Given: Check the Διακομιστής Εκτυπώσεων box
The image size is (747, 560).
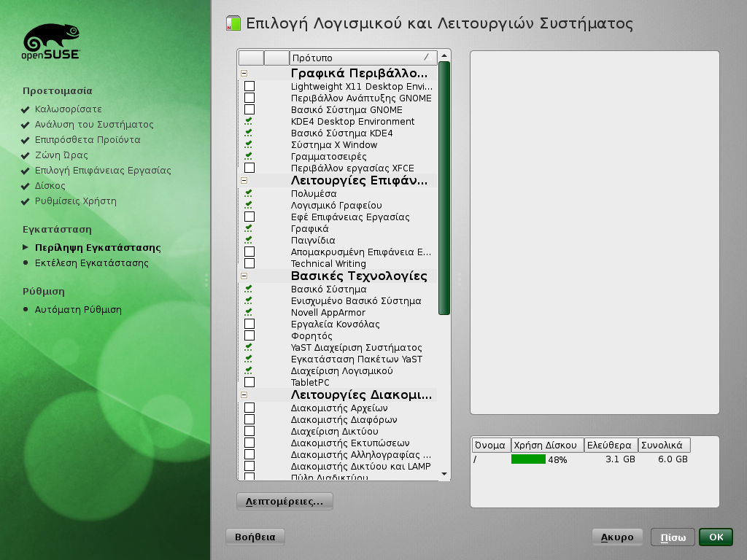Looking at the screenshot, I should 249,443.
